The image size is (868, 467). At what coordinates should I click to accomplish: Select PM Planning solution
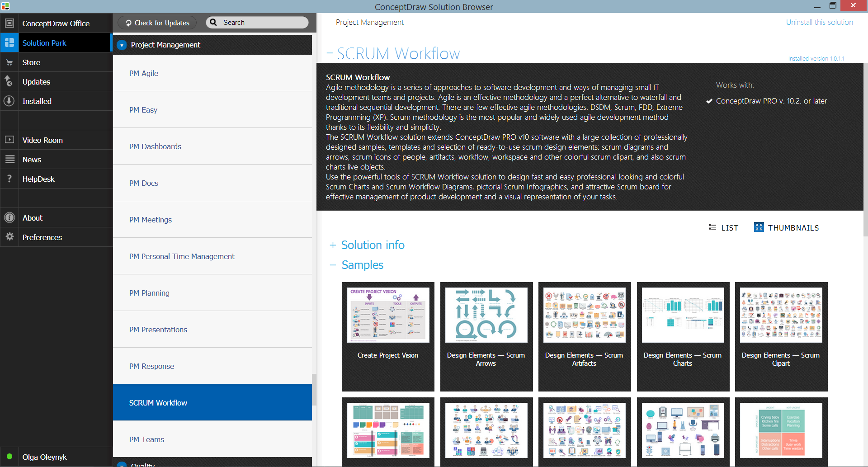point(212,293)
